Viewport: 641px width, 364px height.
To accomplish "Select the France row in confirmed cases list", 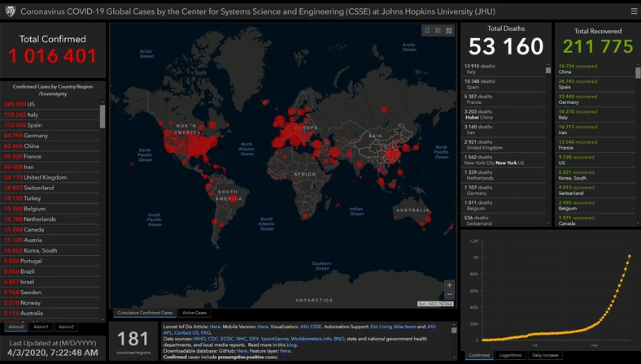I will tap(50, 157).
